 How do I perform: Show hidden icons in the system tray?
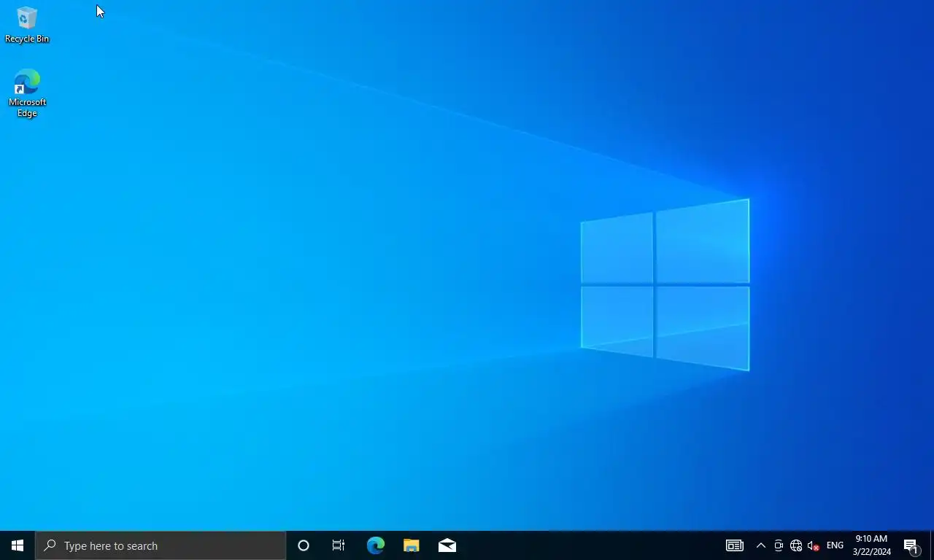coord(761,545)
